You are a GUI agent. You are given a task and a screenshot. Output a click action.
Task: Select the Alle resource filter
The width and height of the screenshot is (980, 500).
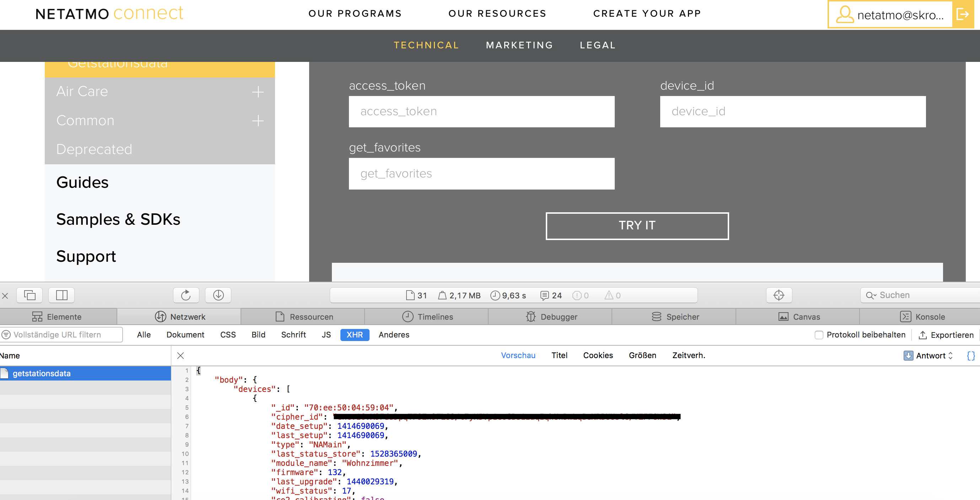pos(144,335)
